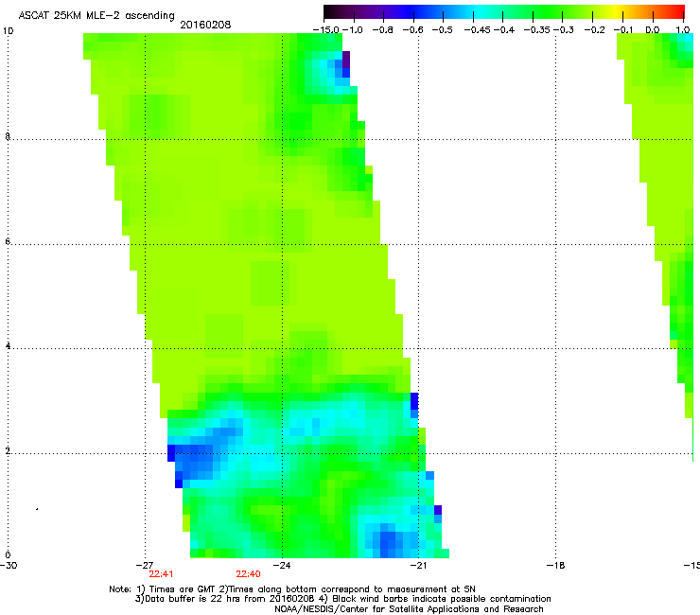Select the -15.0 color bar label

(x=326, y=30)
